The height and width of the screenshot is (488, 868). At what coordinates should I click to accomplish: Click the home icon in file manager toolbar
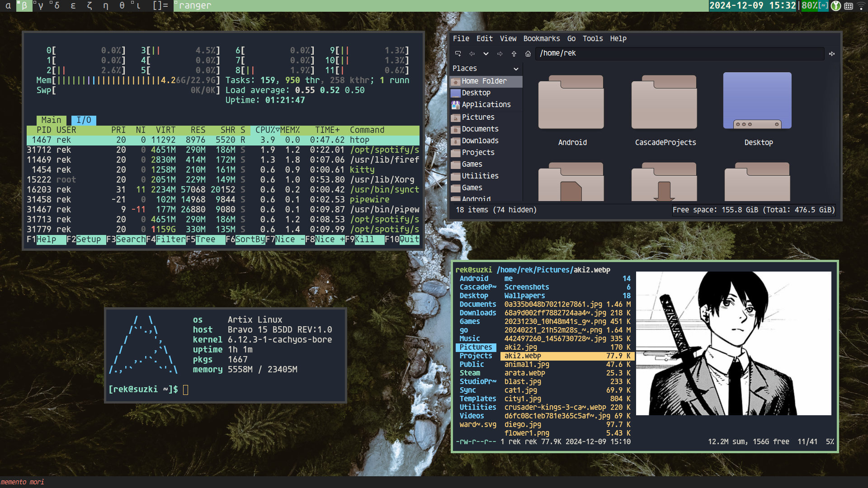(x=528, y=54)
